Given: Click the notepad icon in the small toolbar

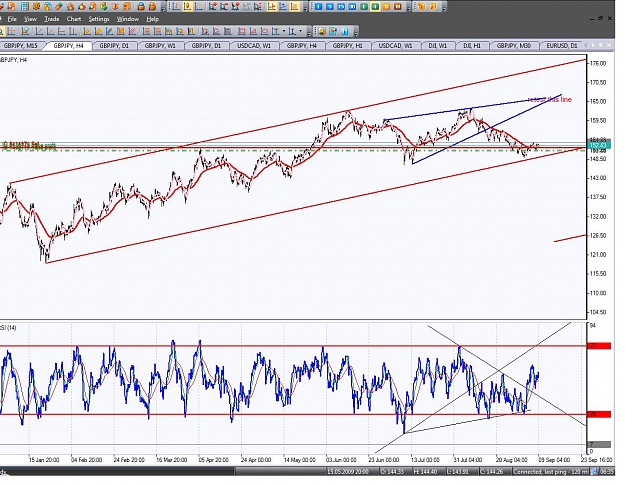Looking at the screenshot, I should pyautogui.click(x=333, y=31).
